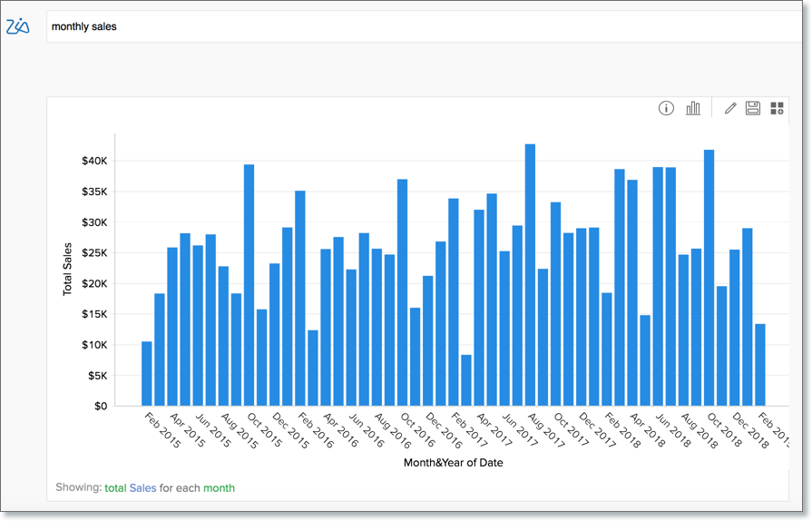
Task: Open the chart info icon
Action: pos(666,109)
